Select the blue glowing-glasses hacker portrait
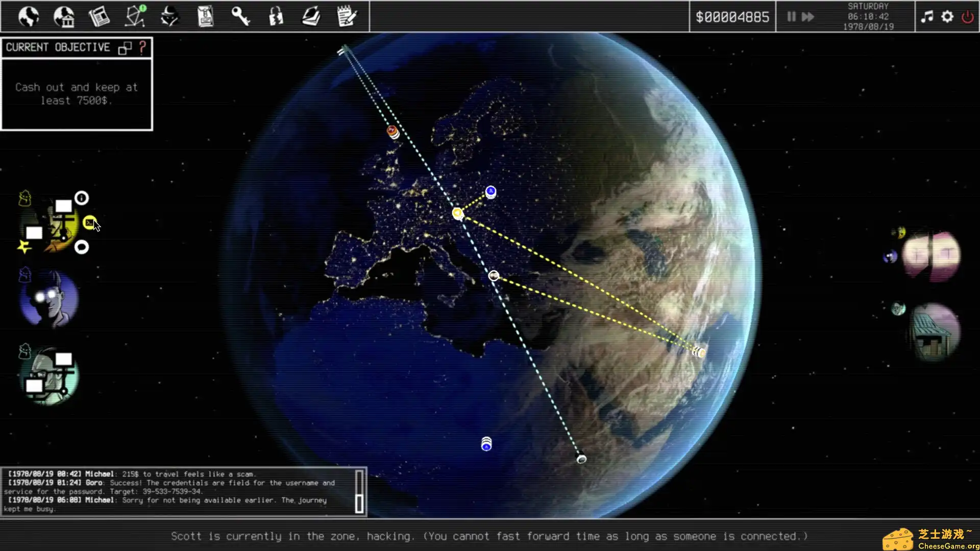The height and width of the screenshot is (551, 980). (x=49, y=299)
